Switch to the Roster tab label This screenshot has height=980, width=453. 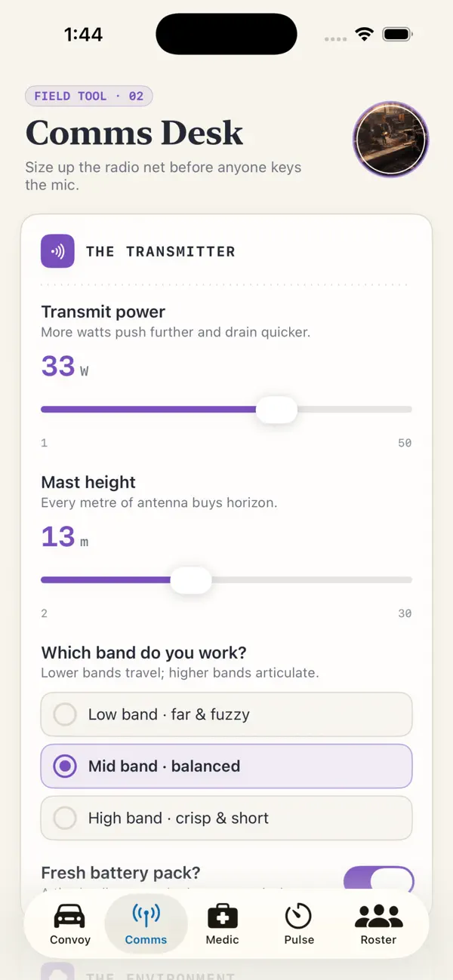[x=378, y=940]
